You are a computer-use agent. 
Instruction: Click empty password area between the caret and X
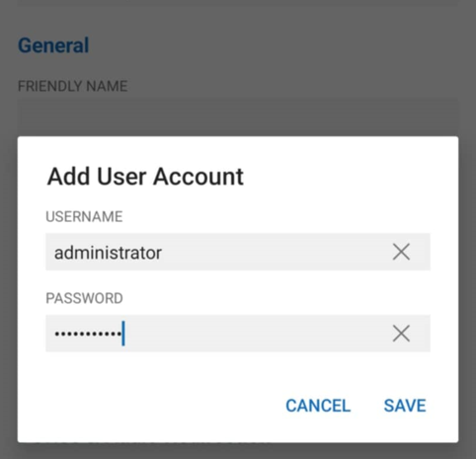click(x=257, y=334)
